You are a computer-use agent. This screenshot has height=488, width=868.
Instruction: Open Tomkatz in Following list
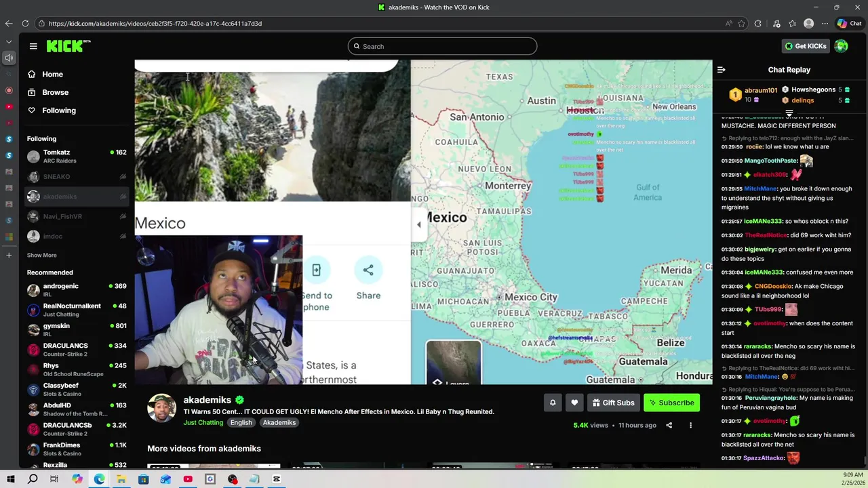[x=77, y=157]
